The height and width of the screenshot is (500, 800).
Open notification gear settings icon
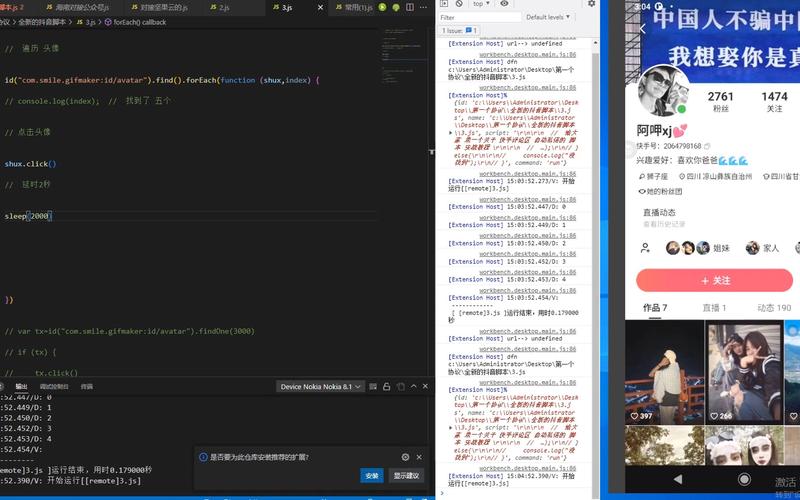tap(406, 457)
